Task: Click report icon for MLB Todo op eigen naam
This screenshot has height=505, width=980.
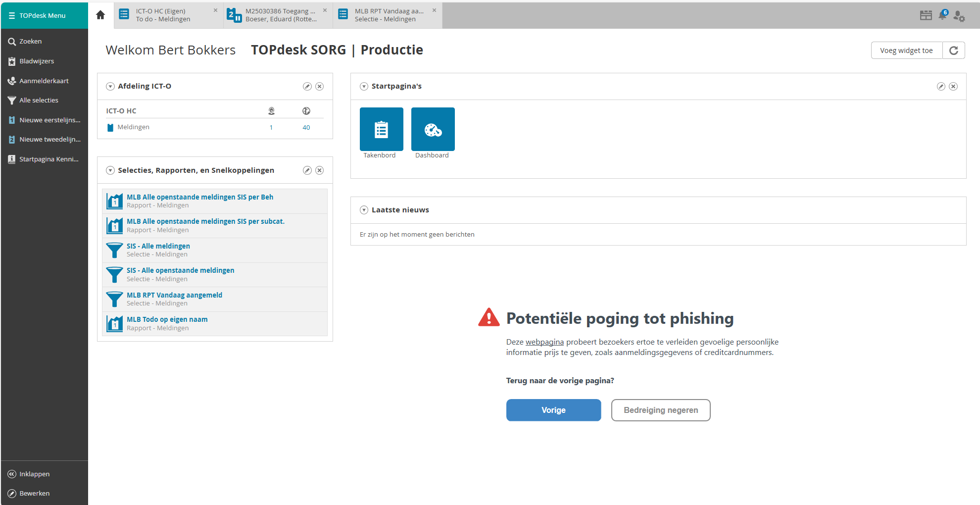Action: 115,324
